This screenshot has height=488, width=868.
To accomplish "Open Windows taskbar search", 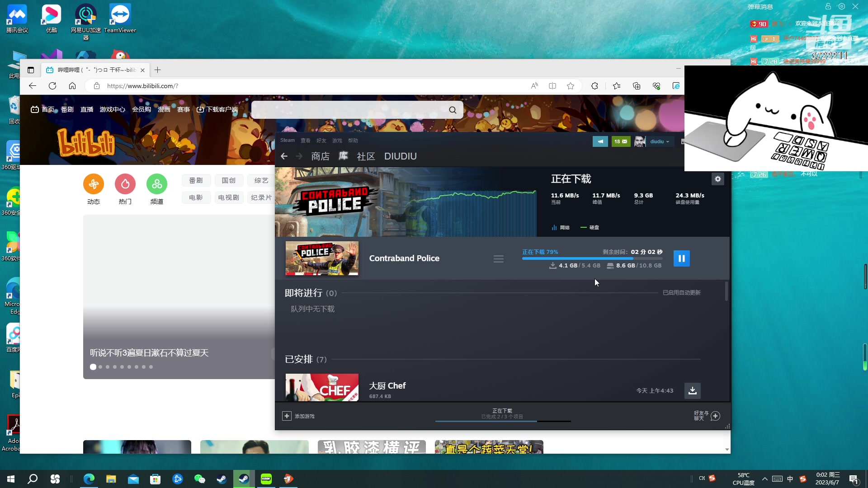I will pos(33,479).
